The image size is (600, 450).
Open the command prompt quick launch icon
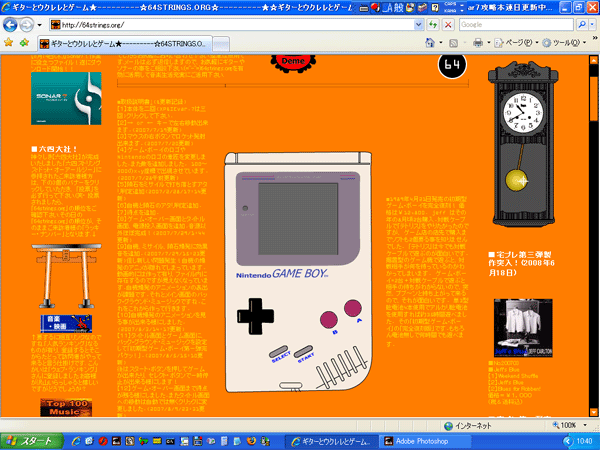pos(170,441)
